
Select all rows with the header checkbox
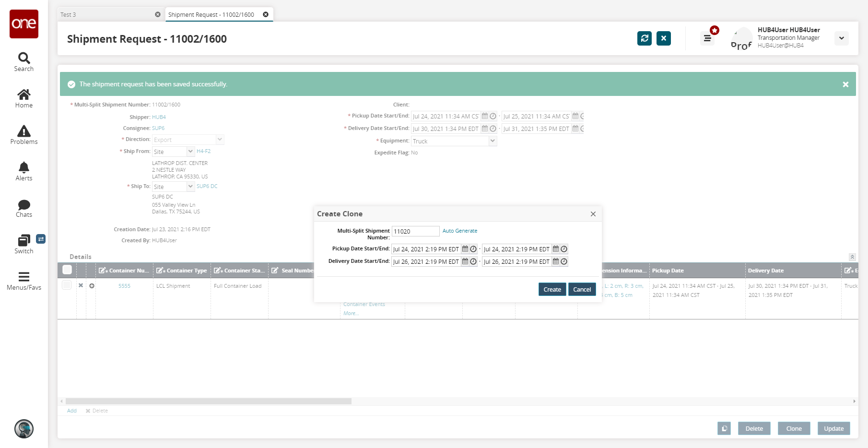(x=67, y=270)
